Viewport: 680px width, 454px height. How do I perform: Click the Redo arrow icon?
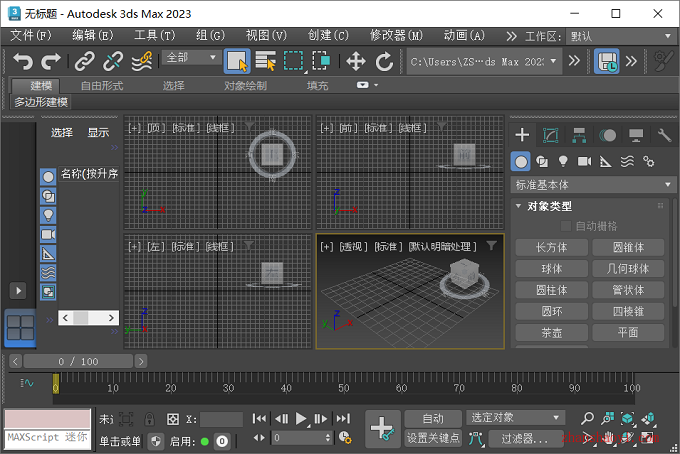pos(51,61)
